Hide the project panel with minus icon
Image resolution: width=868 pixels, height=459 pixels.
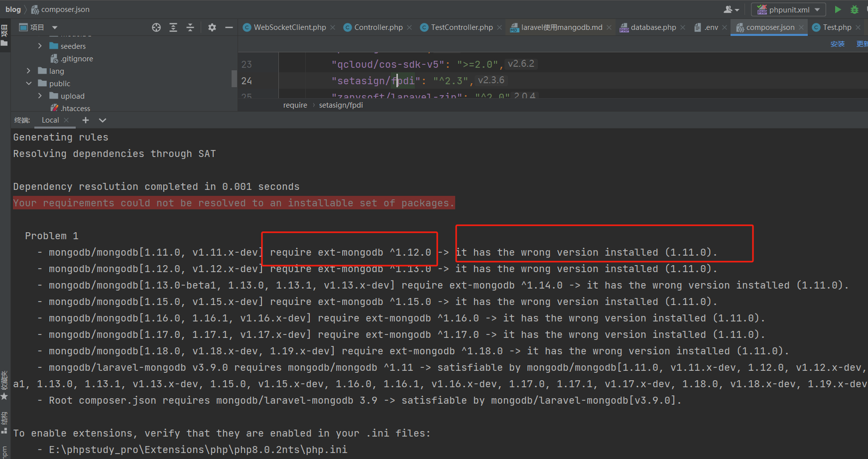[x=229, y=27]
